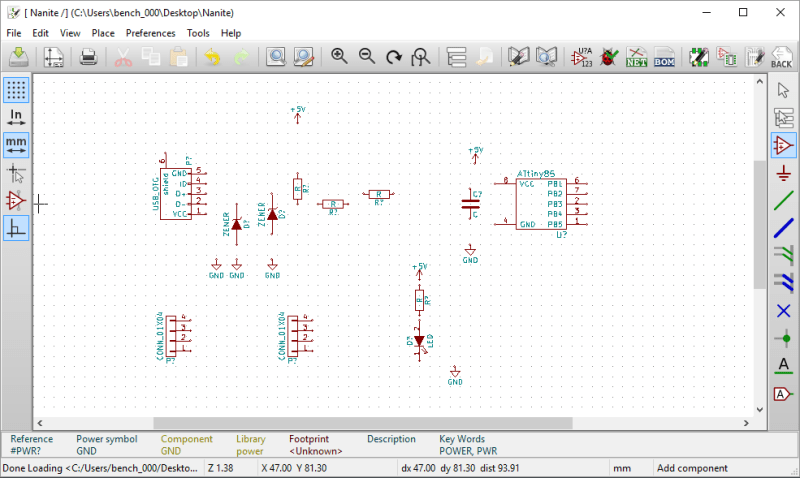The height and width of the screenshot is (478, 800).
Task: Click the Generate bill of materials (BOM) icon
Action: 664,57
